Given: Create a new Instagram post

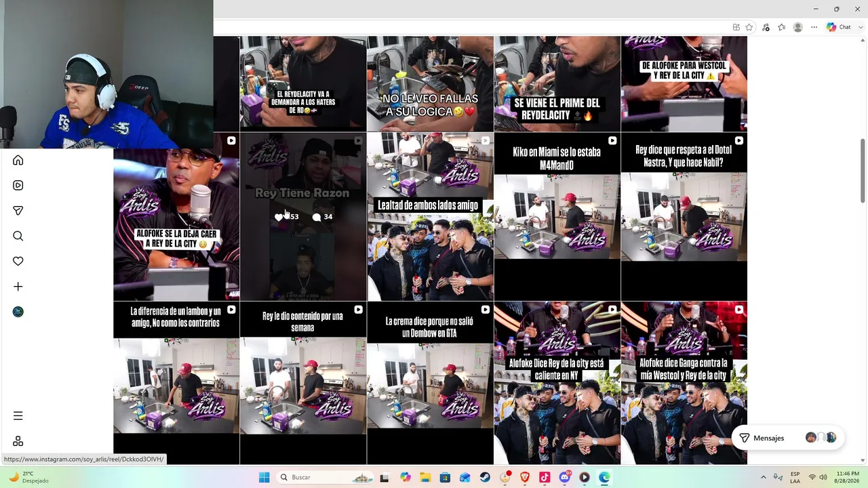Looking at the screenshot, I should tap(18, 287).
